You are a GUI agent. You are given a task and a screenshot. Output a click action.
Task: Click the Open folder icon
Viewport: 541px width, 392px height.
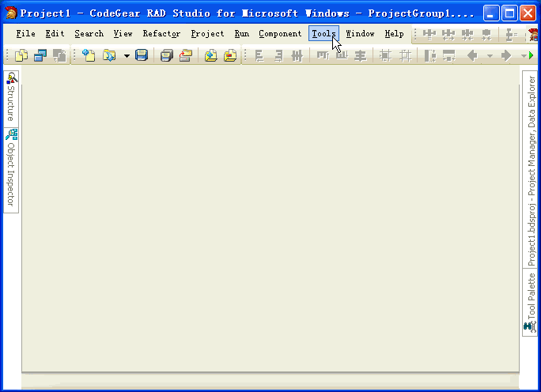[109, 55]
